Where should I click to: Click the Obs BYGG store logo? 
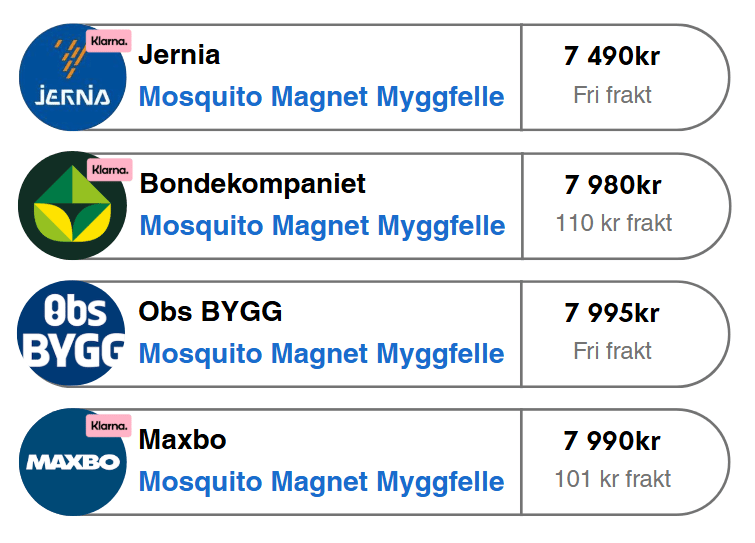point(71,333)
